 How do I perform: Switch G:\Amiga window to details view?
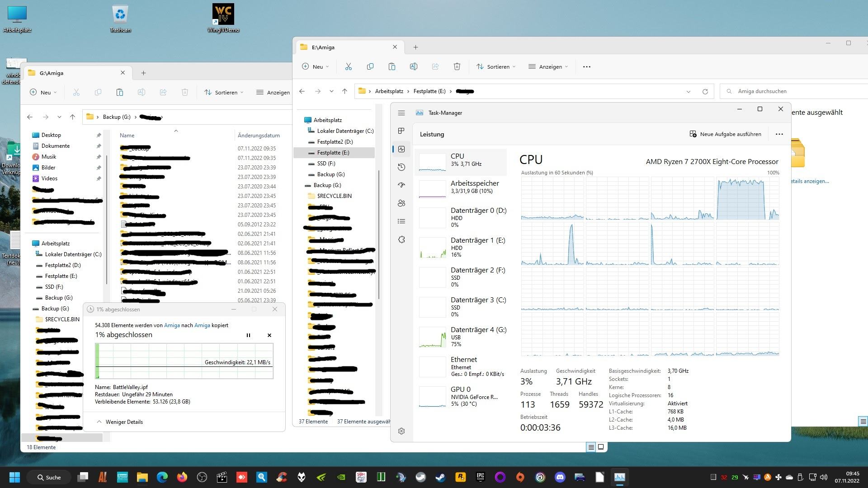point(591,447)
